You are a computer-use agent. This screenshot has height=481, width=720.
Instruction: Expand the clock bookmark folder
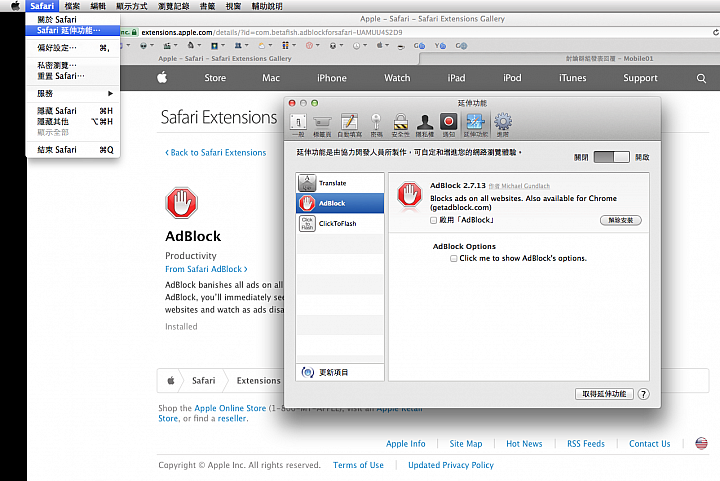click(359, 46)
